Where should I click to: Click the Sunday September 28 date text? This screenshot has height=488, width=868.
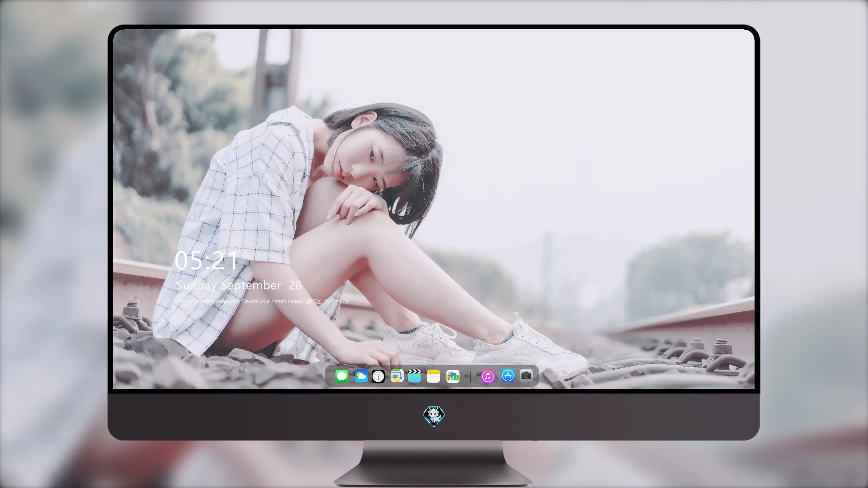[x=238, y=285]
